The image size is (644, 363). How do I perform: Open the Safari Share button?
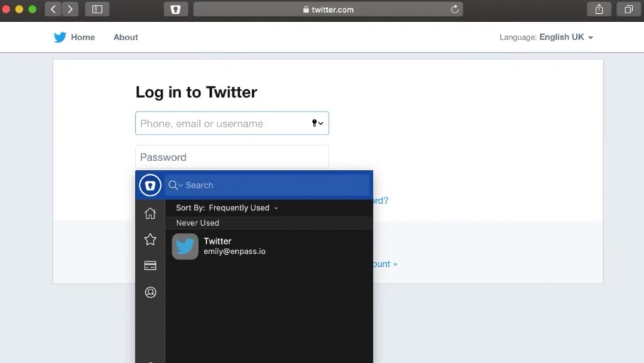[x=599, y=9]
